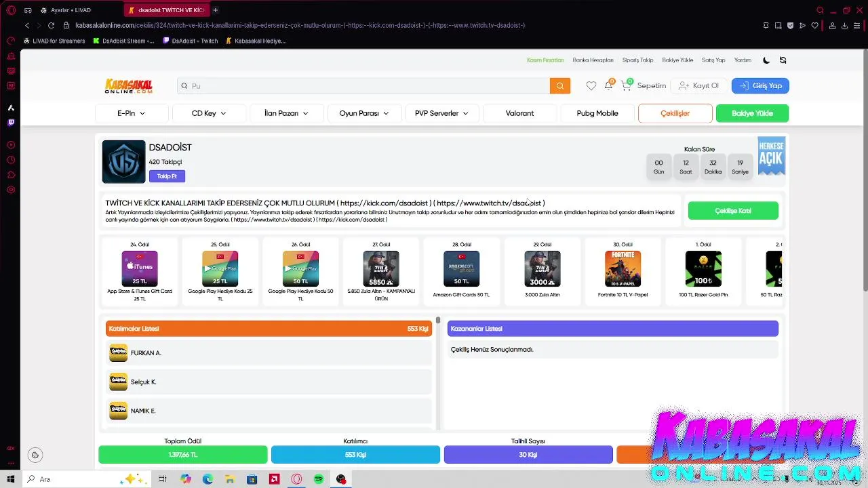868x488 pixels.
Task: Open a new browser tab
Action: pos(216,10)
